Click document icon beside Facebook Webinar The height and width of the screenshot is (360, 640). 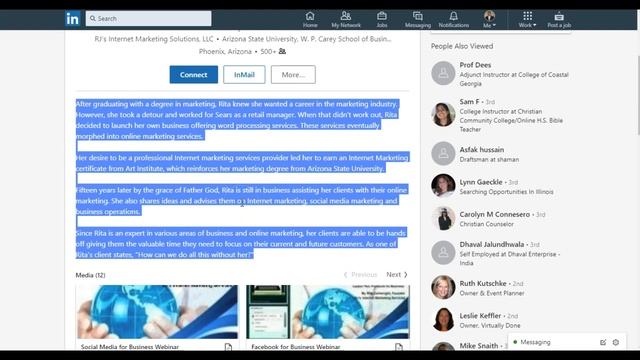pyautogui.click(x=399, y=347)
